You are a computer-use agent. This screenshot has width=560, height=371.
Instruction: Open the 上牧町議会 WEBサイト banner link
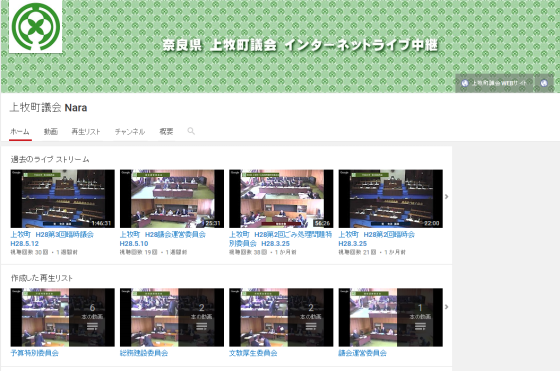(x=494, y=83)
